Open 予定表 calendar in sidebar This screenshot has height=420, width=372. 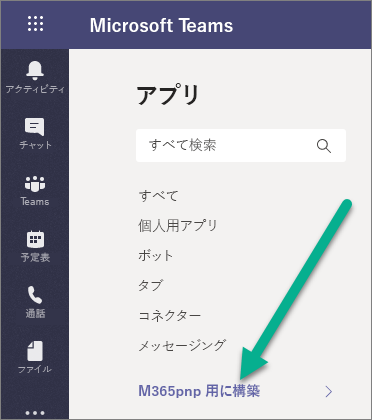[x=35, y=246]
